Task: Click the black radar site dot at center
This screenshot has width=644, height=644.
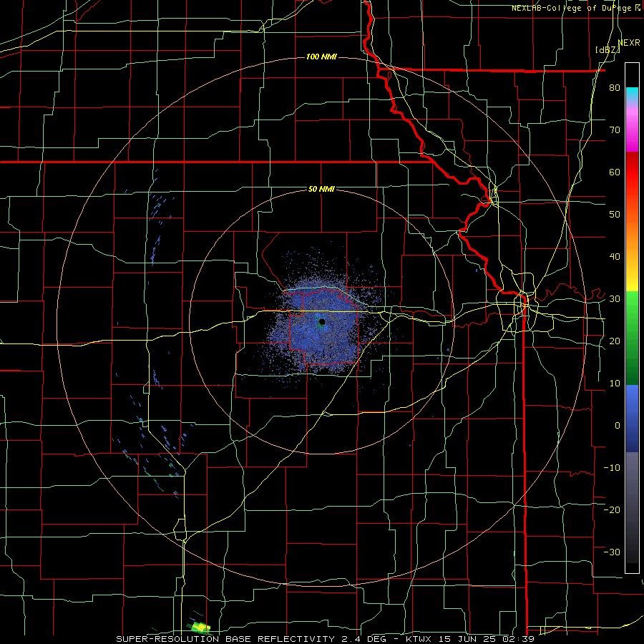Action: tap(322, 321)
